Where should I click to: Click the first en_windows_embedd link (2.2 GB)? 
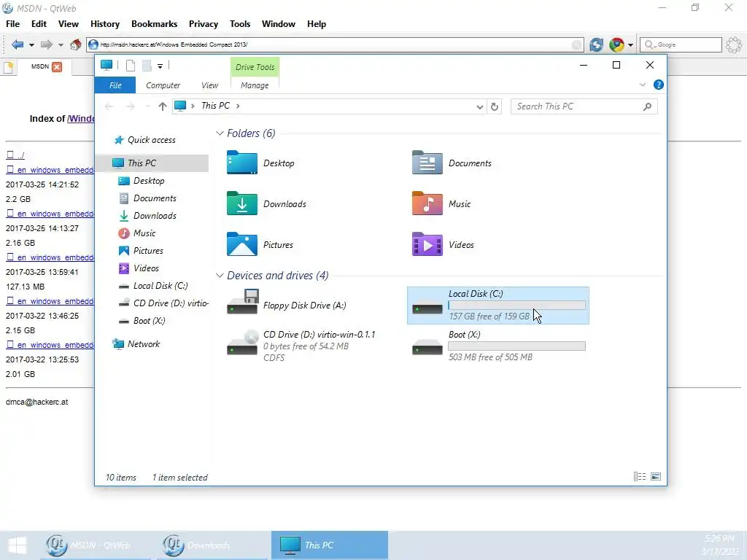pyautogui.click(x=50, y=170)
